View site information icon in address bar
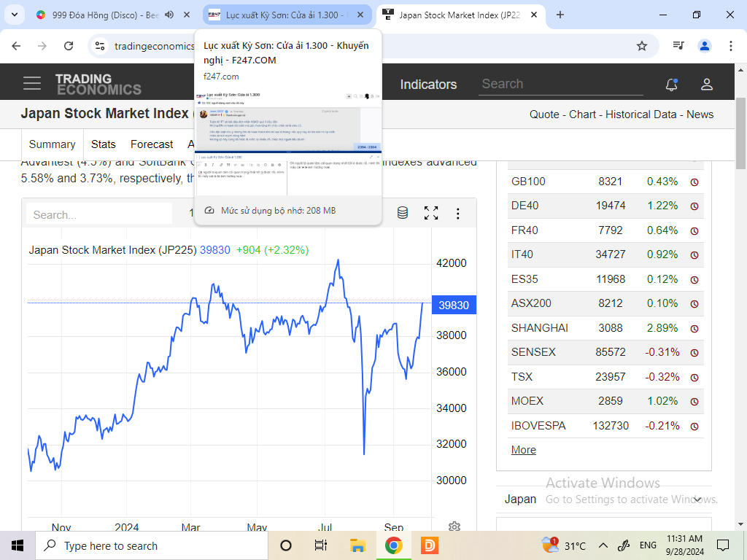The image size is (747, 560). (99, 46)
